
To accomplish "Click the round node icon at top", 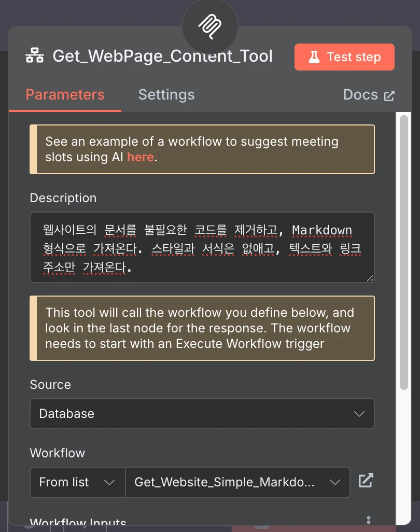I will click(210, 26).
